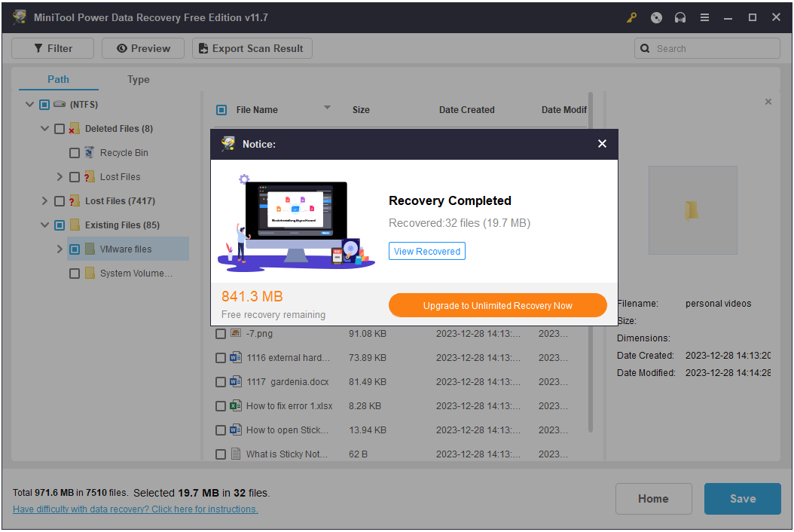
Task: Collapse the Existing Files (85) node
Action: [x=44, y=225]
